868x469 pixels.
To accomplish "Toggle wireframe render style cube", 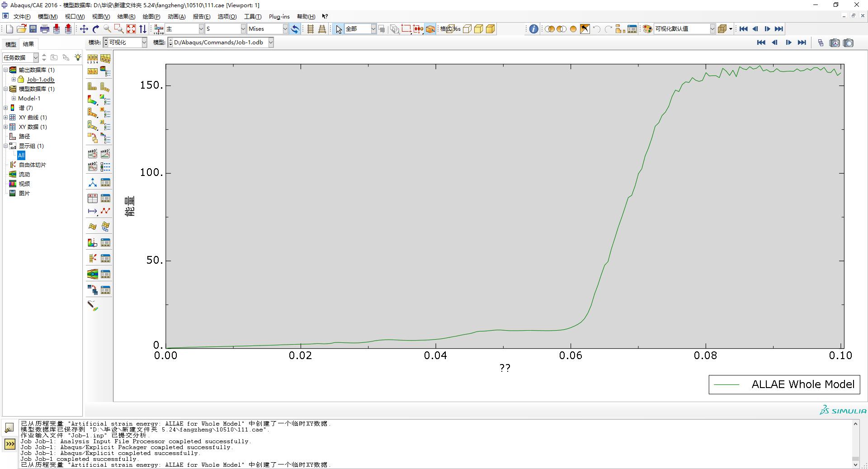I will tap(467, 29).
